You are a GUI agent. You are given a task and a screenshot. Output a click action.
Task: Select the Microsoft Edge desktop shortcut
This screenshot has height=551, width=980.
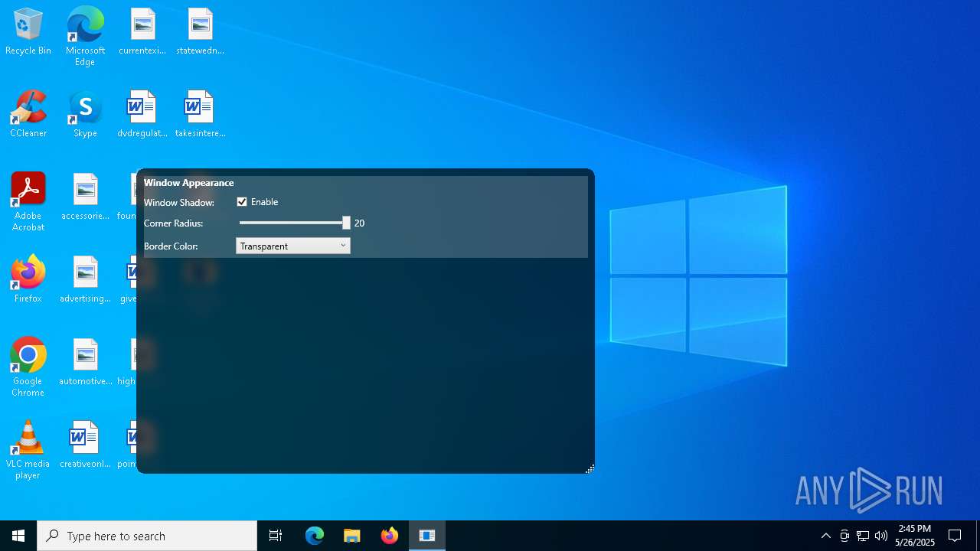click(85, 37)
